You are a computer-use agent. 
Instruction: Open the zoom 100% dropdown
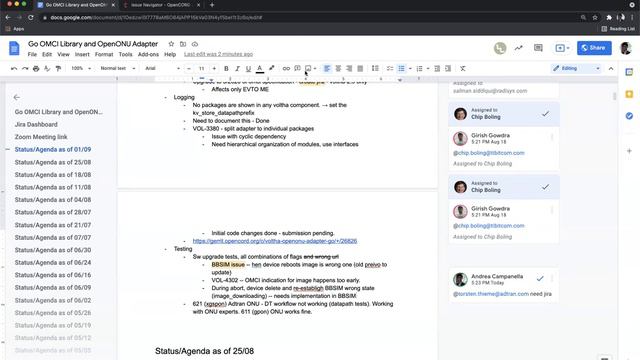(x=81, y=69)
